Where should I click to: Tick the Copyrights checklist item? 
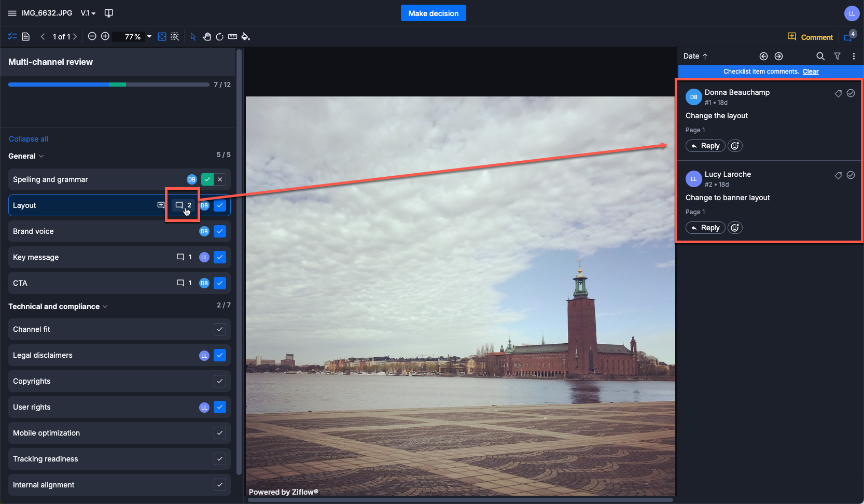(220, 381)
